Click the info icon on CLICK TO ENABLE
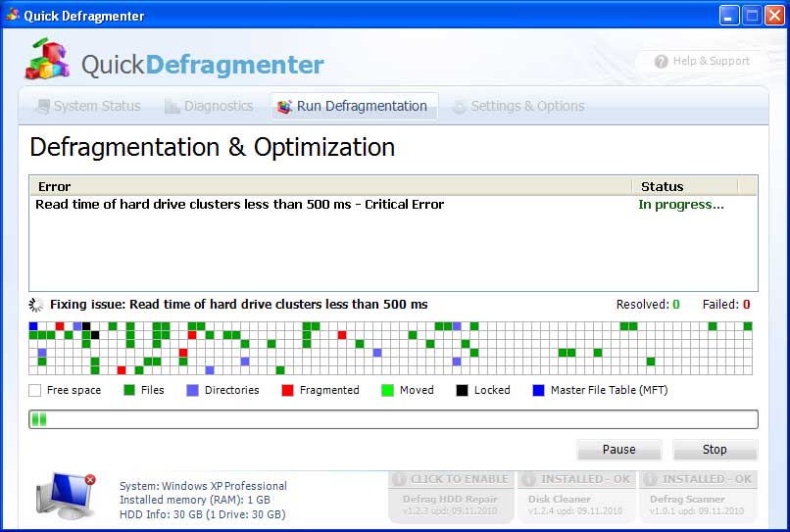Screen dimensions: 790x532 399,478
